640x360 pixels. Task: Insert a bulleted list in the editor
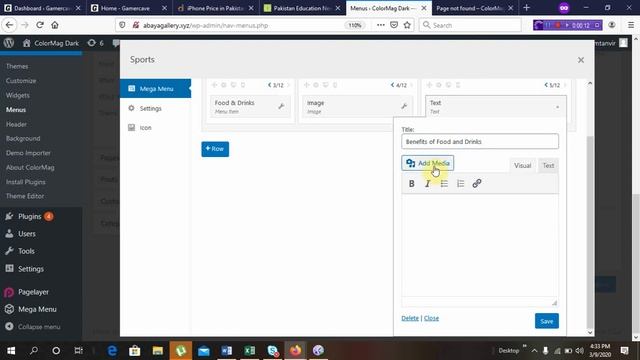pyautogui.click(x=444, y=184)
